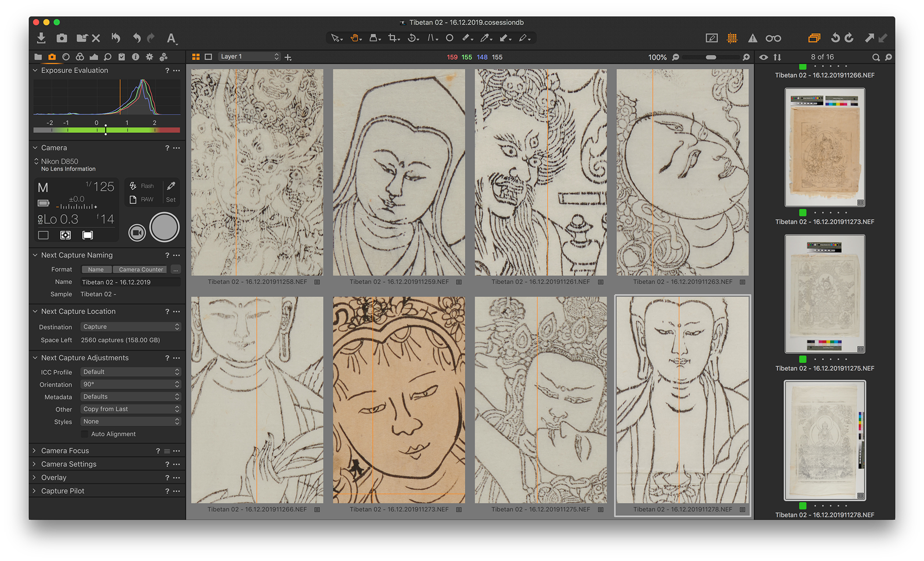
Task: Switch to multi-view grid mode
Action: 196,57
